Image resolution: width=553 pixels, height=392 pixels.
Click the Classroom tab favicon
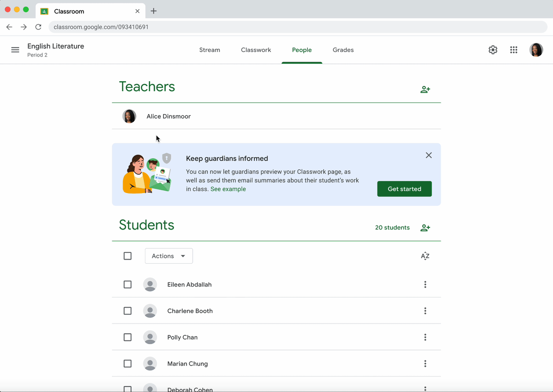(x=44, y=11)
